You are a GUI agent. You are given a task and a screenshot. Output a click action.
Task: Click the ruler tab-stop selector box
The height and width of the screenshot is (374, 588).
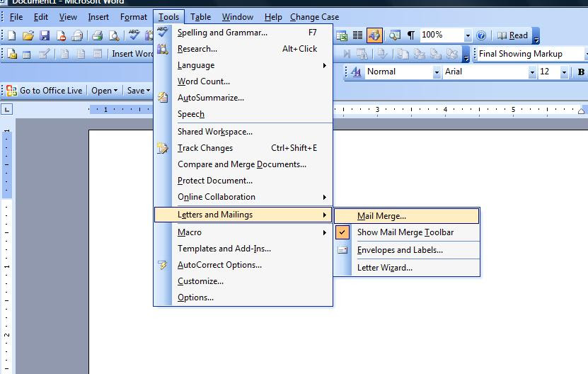pos(7,109)
